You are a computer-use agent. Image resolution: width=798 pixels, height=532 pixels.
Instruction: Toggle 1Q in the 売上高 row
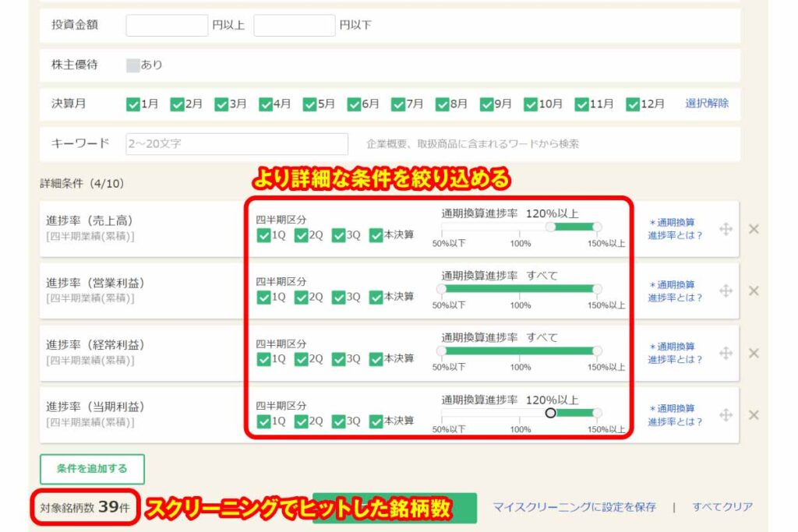pos(263,235)
